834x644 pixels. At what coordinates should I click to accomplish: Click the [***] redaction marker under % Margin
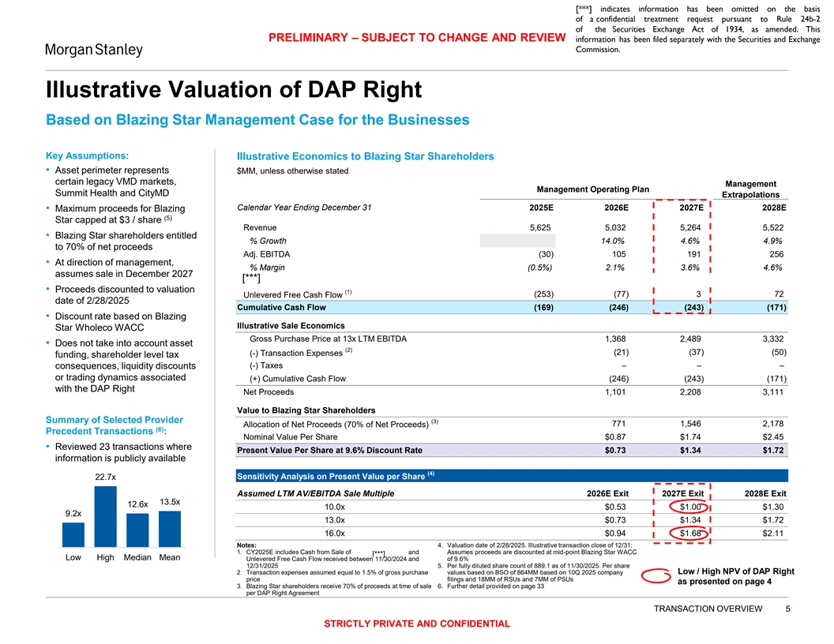[x=252, y=278]
